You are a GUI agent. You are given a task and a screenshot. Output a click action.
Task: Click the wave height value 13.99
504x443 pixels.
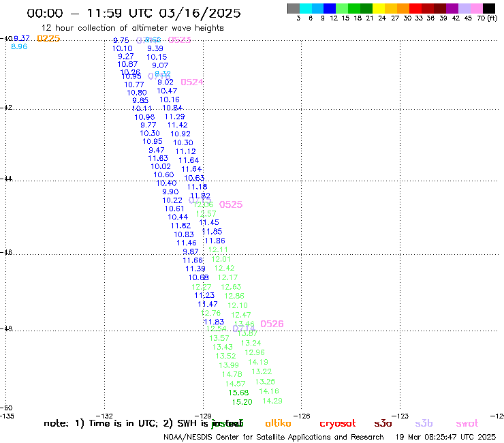point(229,365)
